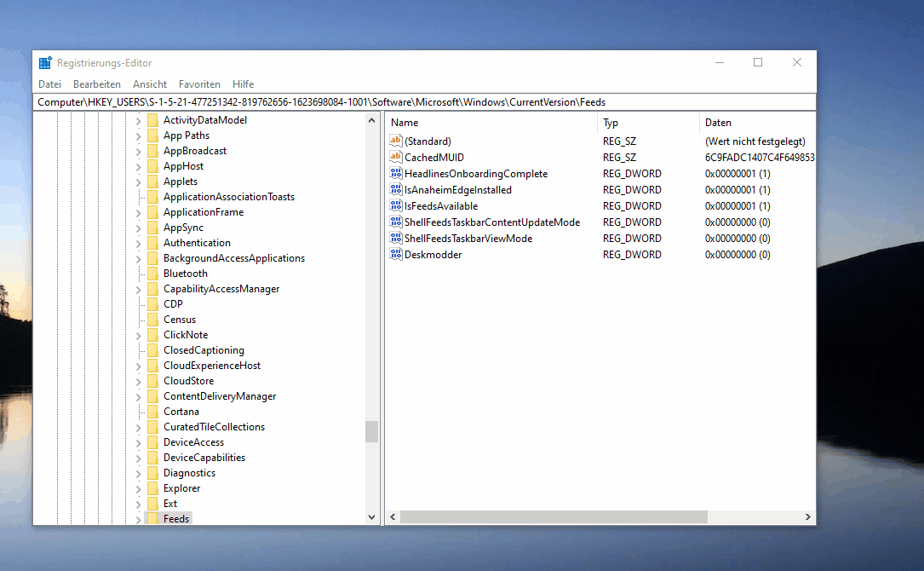Viewport: 924px width, 571px height.
Task: Select the DeviceCapabilities key label
Action: coord(204,458)
